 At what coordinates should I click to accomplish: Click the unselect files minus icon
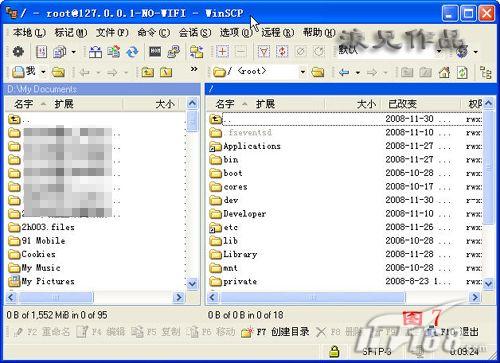(241, 52)
